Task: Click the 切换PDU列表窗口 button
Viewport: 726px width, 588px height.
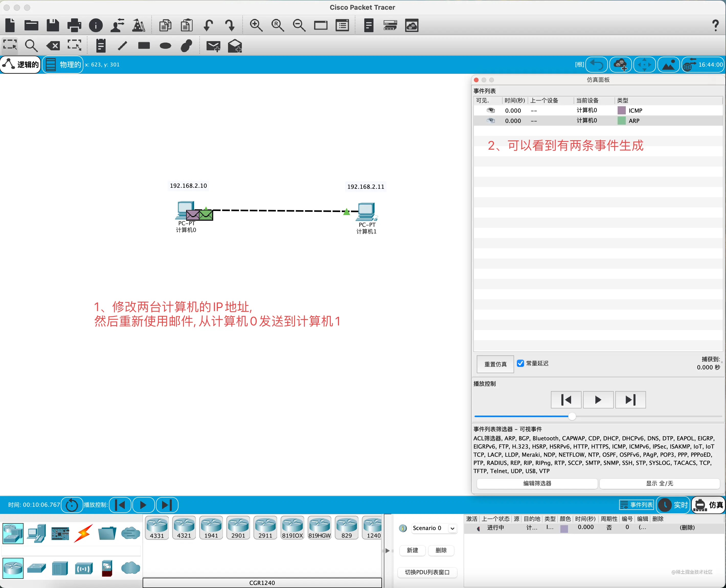Action: (x=427, y=572)
